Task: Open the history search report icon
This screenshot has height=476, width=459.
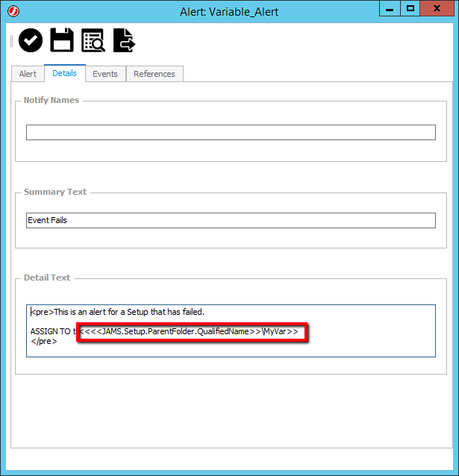Action: pos(93,40)
